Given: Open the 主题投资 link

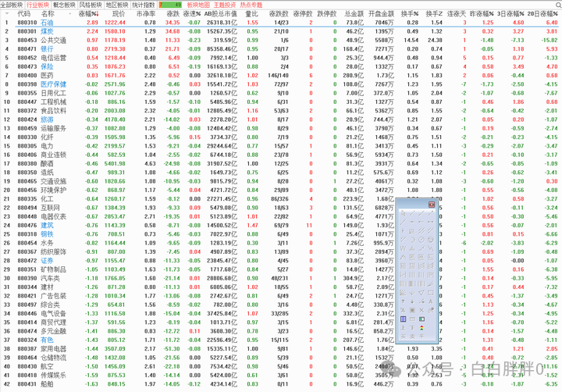Looking at the screenshot, I should point(225,5).
